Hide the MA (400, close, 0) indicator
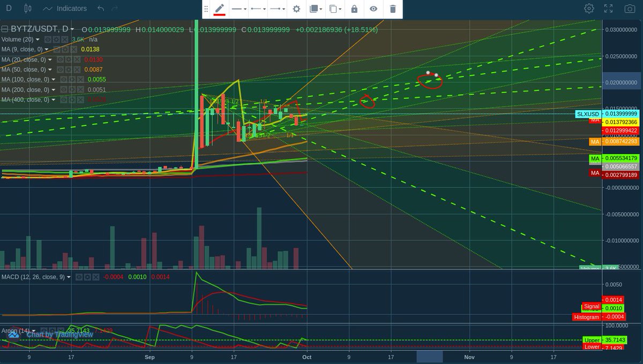 point(64,100)
